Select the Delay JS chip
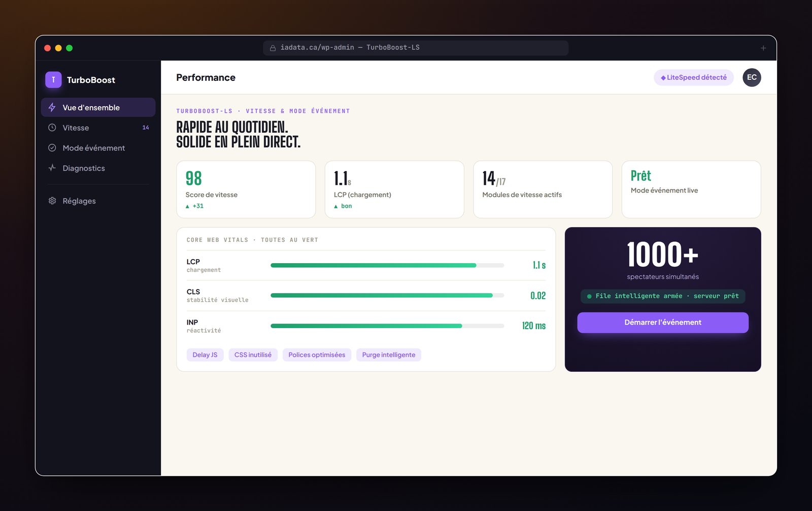Image resolution: width=812 pixels, height=511 pixels. pos(205,355)
